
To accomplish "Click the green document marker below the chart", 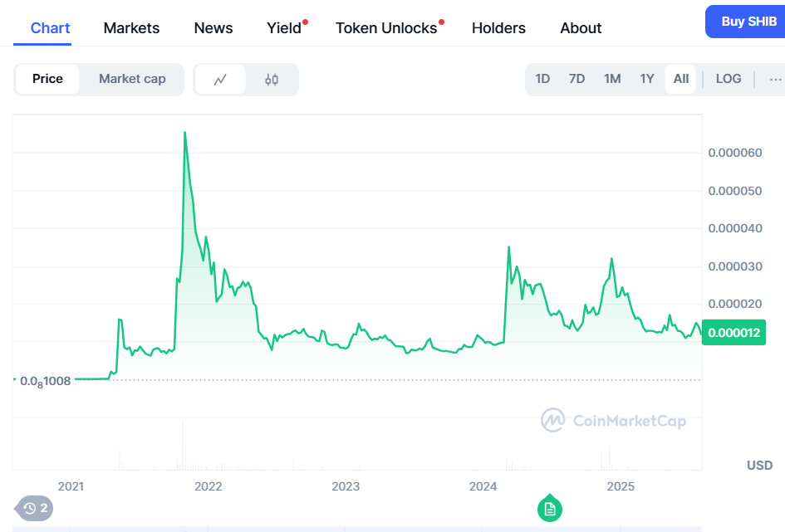I will point(549,509).
